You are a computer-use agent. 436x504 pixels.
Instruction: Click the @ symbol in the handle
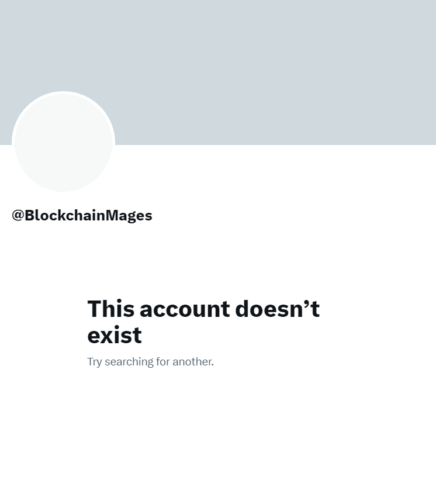tap(18, 215)
